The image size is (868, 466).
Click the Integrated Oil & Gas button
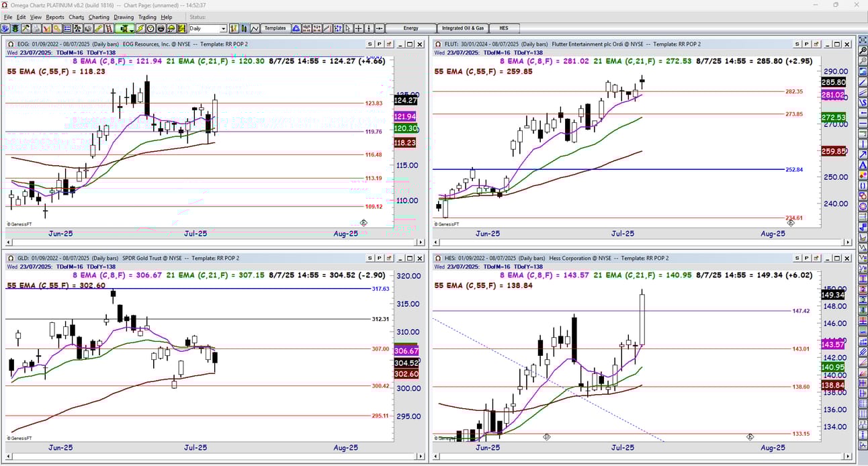(462, 28)
